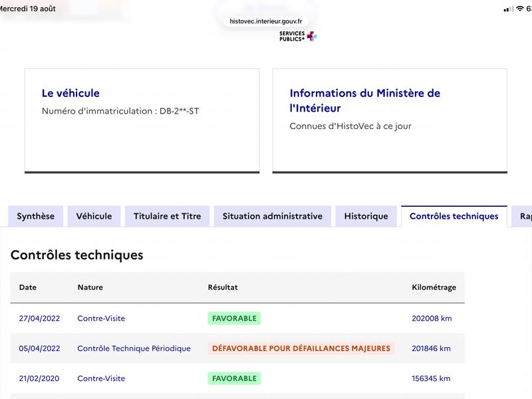Open the partially visible Rap tab
This screenshot has width=532, height=399.
523,216
